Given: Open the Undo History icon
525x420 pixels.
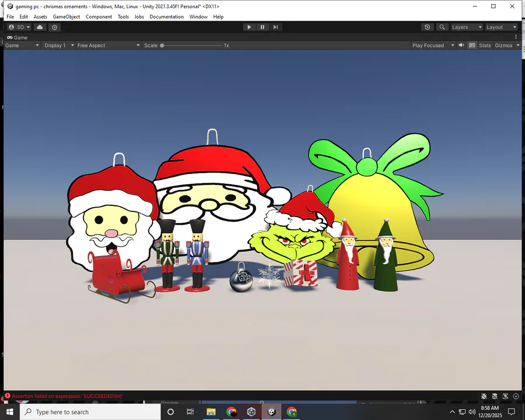Looking at the screenshot, I should tap(427, 27).
